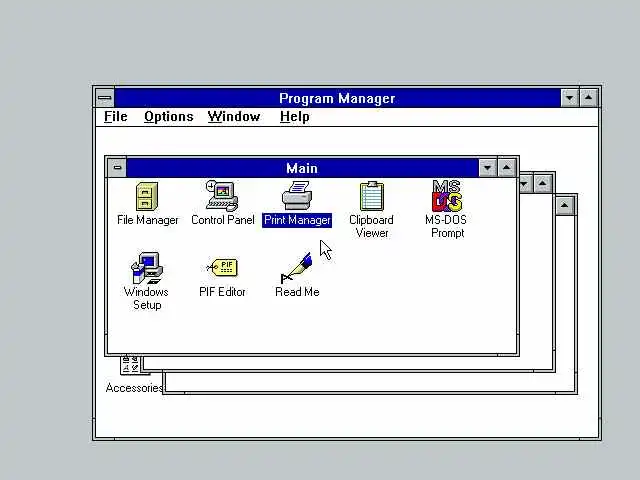
Task: Select the PIF Editor tag icon
Action: [x=222, y=268]
